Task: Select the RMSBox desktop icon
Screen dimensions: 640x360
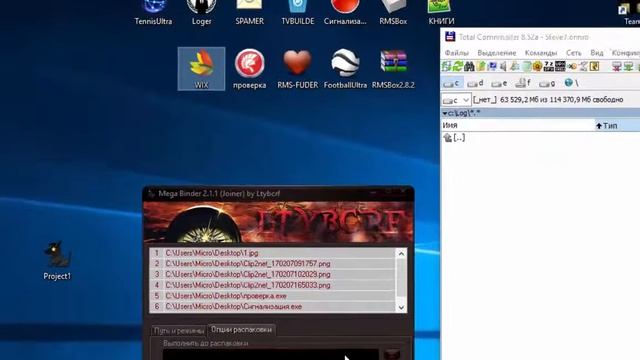Action: tap(393, 12)
